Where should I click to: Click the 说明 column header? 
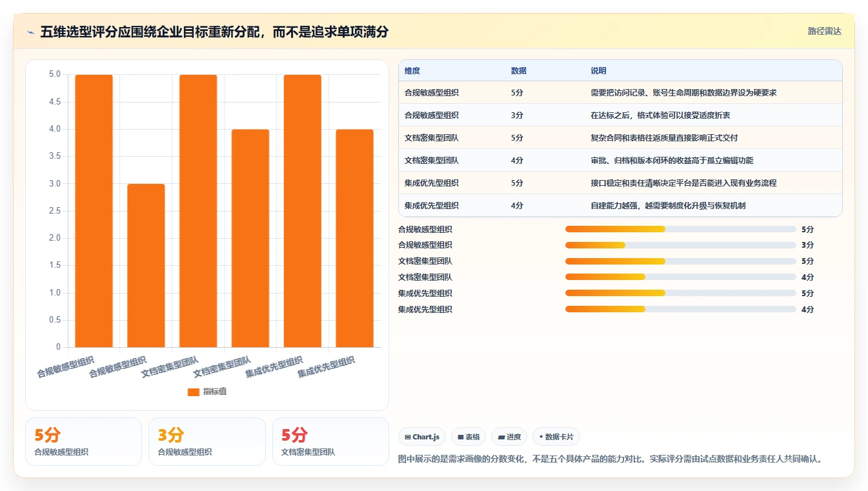598,71
